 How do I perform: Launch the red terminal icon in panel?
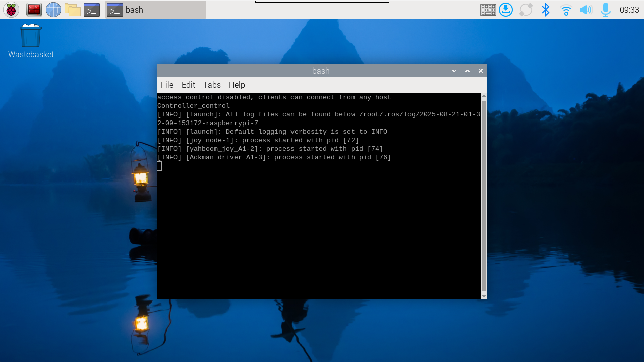click(x=34, y=10)
